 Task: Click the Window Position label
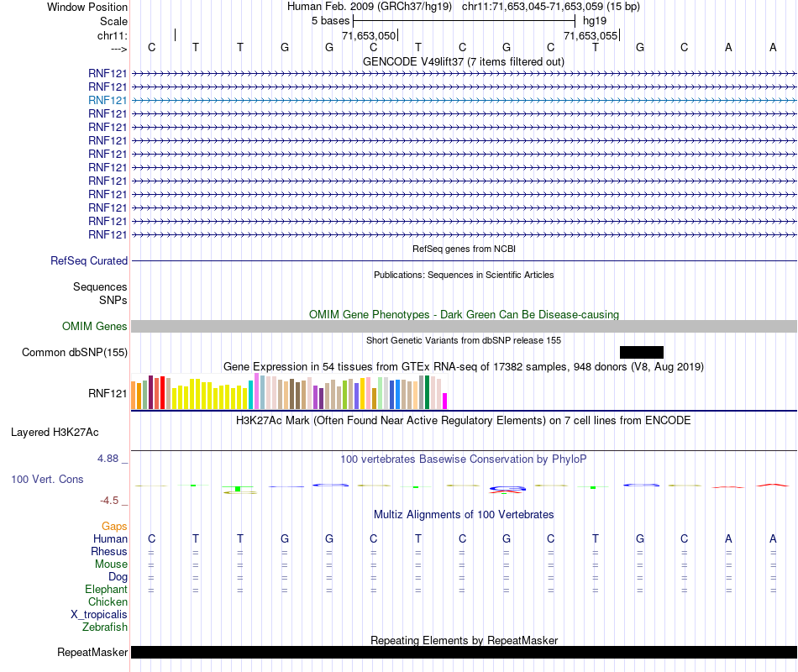[x=87, y=7]
